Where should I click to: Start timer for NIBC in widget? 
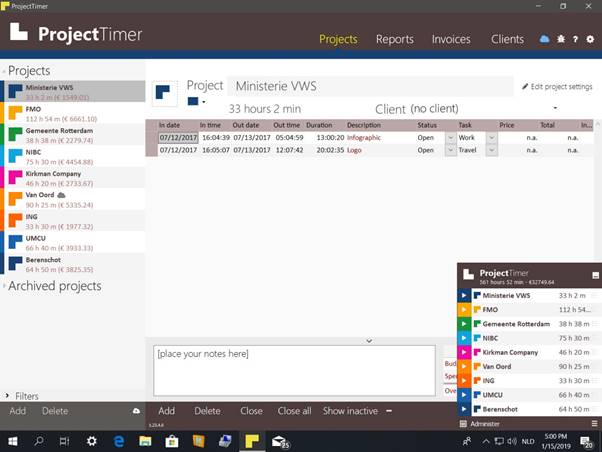tap(464, 338)
